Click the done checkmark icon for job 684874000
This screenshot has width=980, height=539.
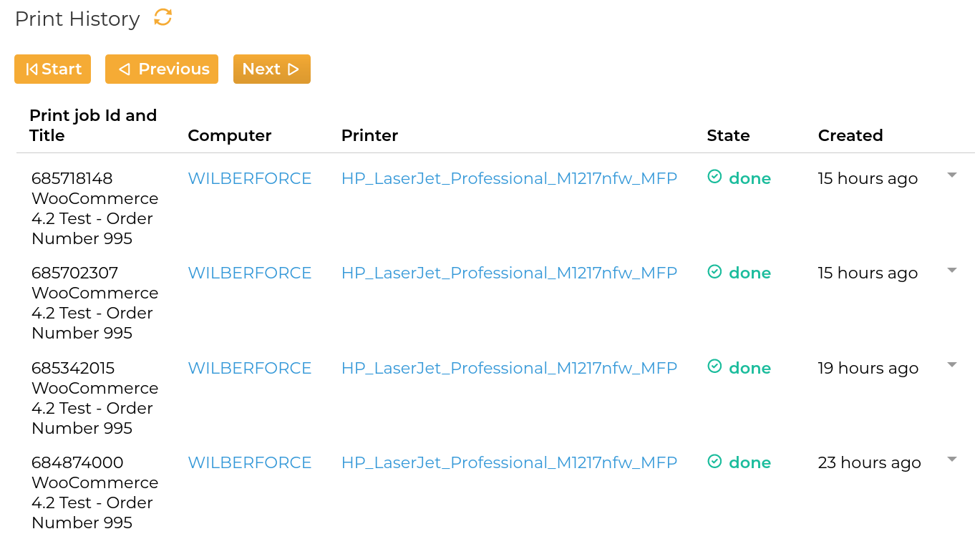714,461
